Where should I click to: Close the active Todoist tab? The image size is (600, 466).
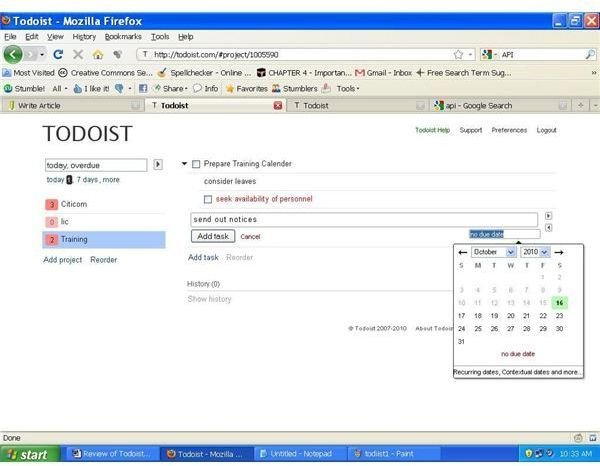point(278,106)
